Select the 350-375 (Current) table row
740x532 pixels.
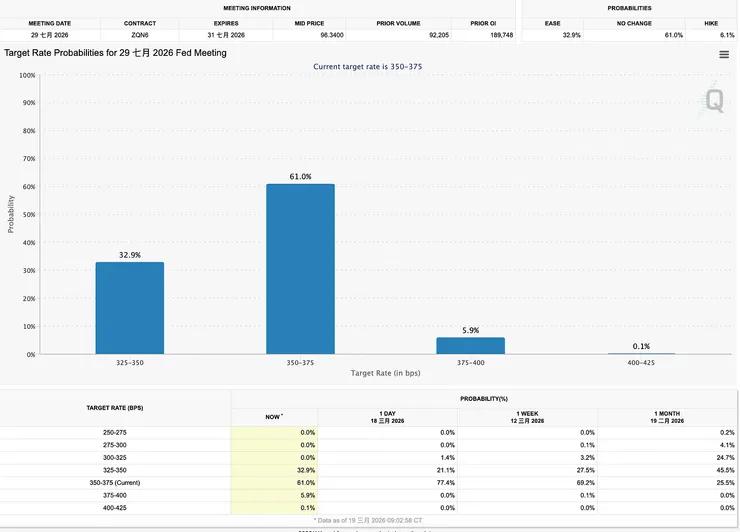[368, 482]
